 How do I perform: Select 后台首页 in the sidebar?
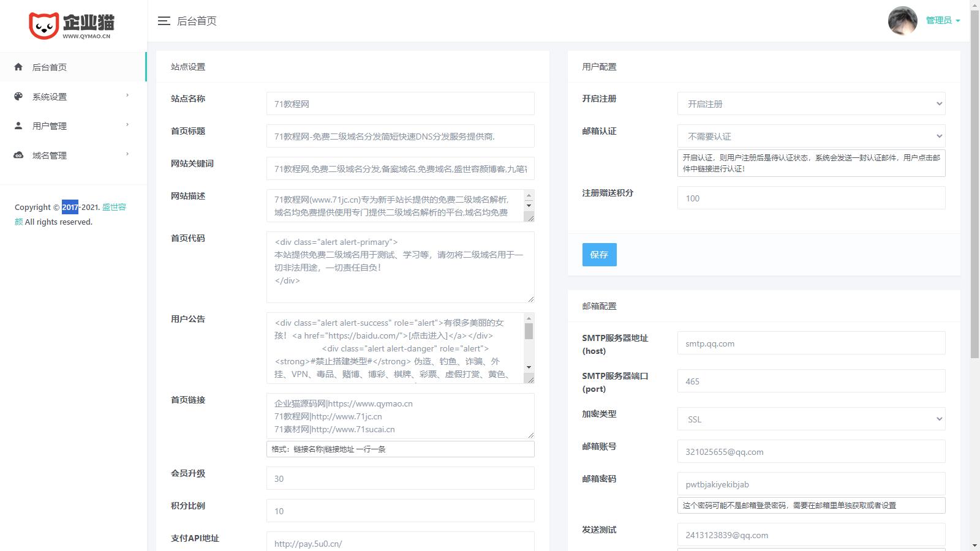[50, 67]
